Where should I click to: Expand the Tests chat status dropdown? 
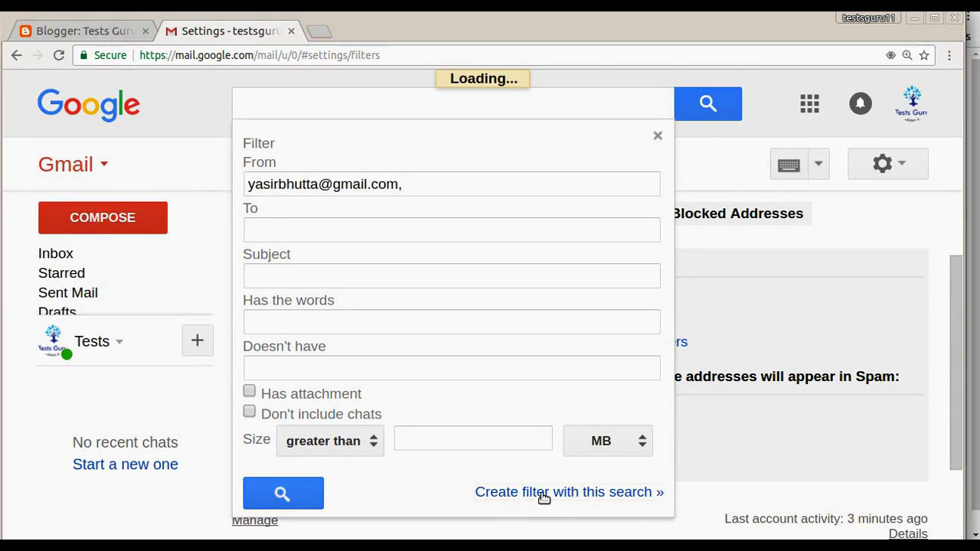click(119, 342)
